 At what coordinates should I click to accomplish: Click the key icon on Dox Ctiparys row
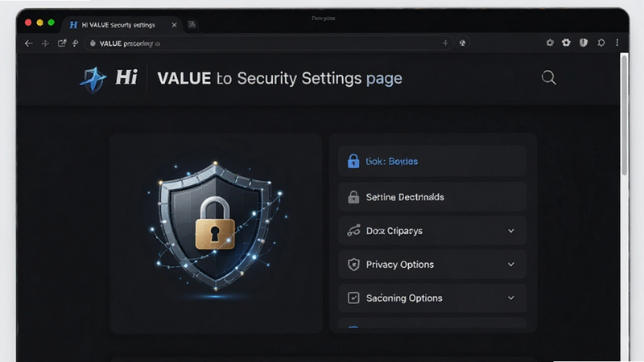(x=353, y=231)
